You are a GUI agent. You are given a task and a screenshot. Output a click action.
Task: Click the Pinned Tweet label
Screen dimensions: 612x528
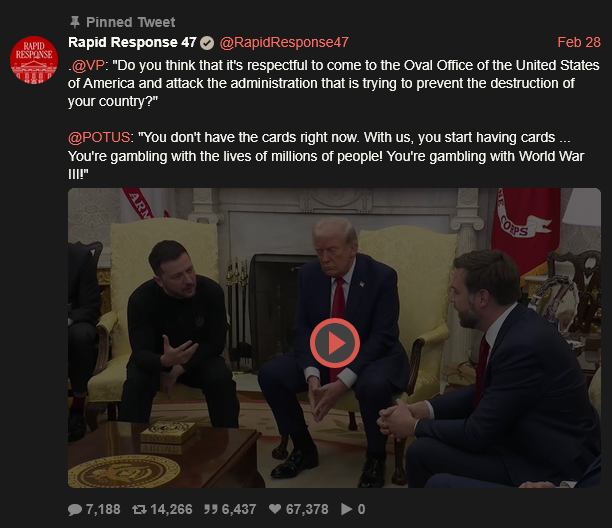(130, 22)
